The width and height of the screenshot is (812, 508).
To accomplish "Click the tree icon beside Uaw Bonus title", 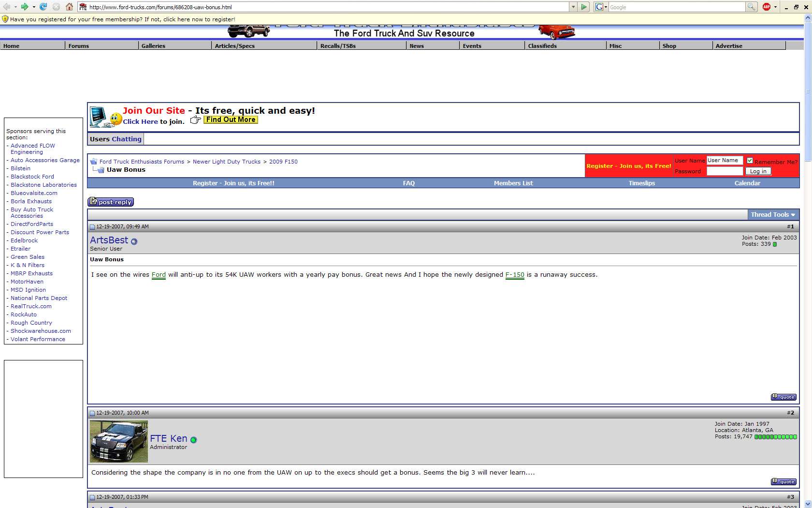I will pos(98,170).
